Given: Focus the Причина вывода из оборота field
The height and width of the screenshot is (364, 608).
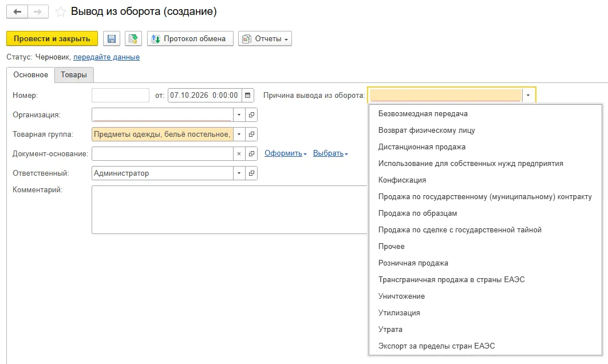Looking at the screenshot, I should [445, 96].
